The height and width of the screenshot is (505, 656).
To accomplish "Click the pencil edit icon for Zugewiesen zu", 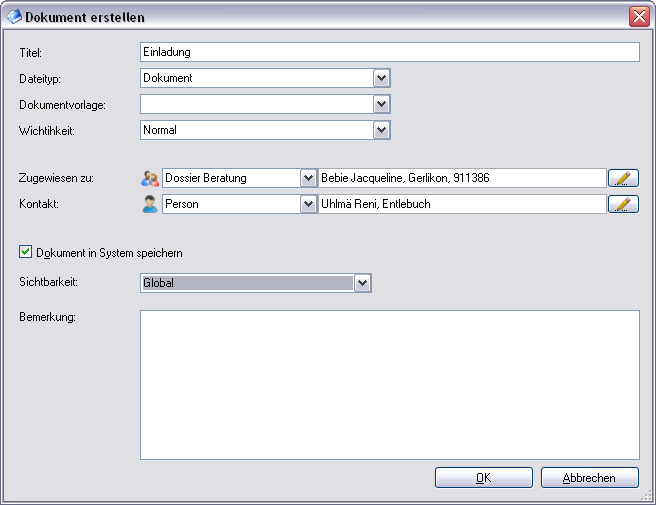I will 623,178.
